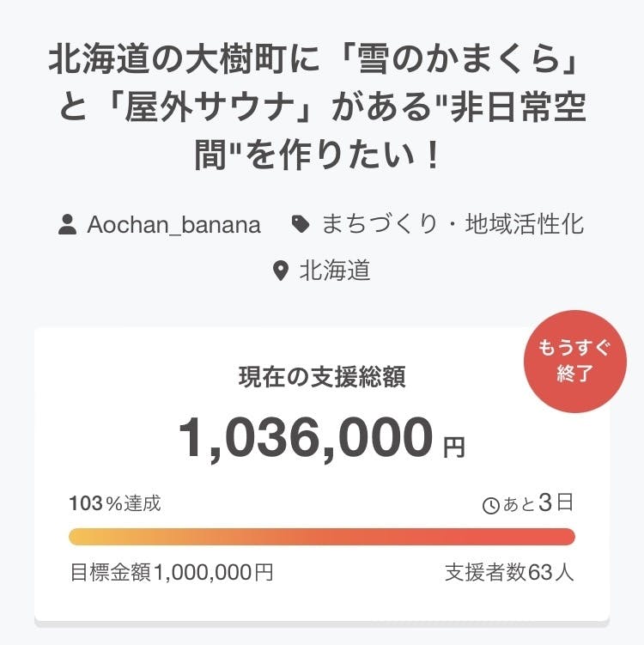Click the 103%達成 text

click(x=115, y=504)
